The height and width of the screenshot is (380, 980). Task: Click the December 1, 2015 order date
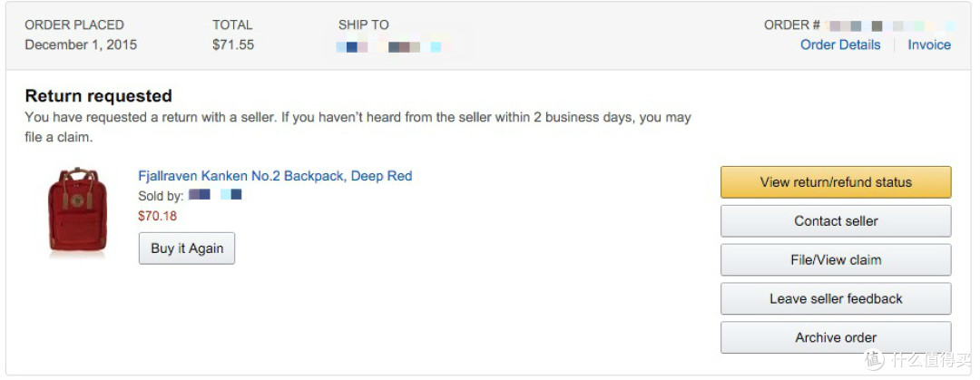(81, 45)
